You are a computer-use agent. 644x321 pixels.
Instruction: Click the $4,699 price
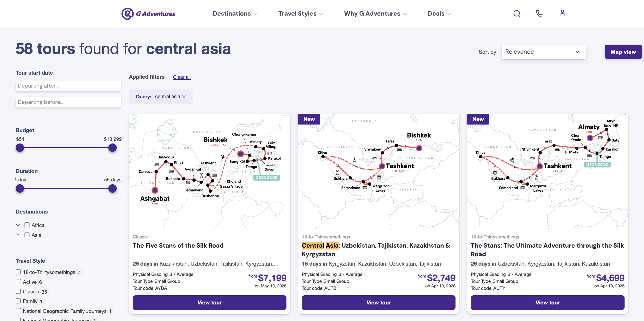pyautogui.click(x=610, y=278)
